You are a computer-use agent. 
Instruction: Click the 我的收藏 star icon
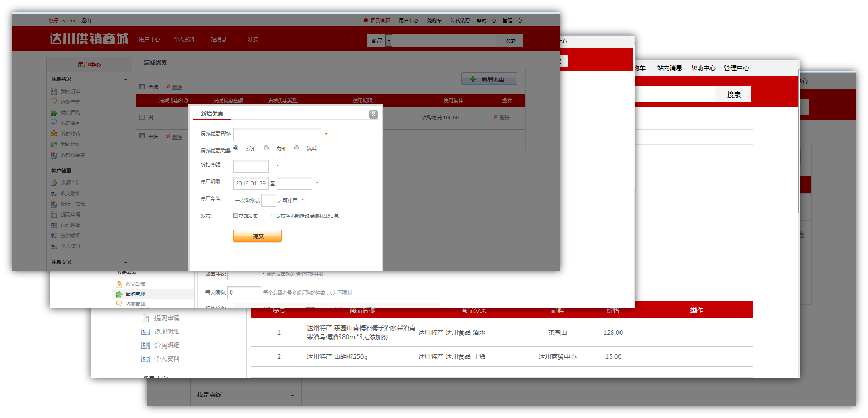tap(54, 134)
